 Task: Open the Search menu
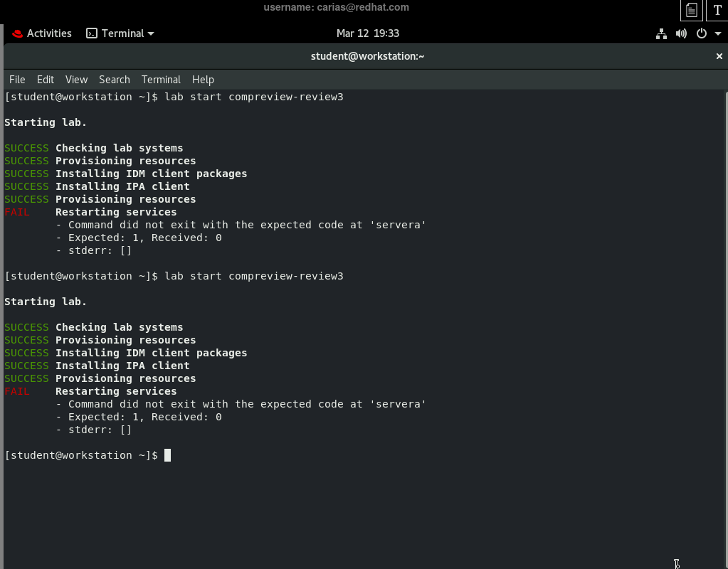(115, 80)
